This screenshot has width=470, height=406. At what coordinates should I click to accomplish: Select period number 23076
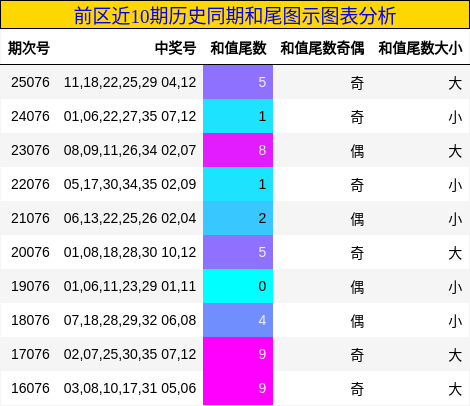pyautogui.click(x=30, y=150)
